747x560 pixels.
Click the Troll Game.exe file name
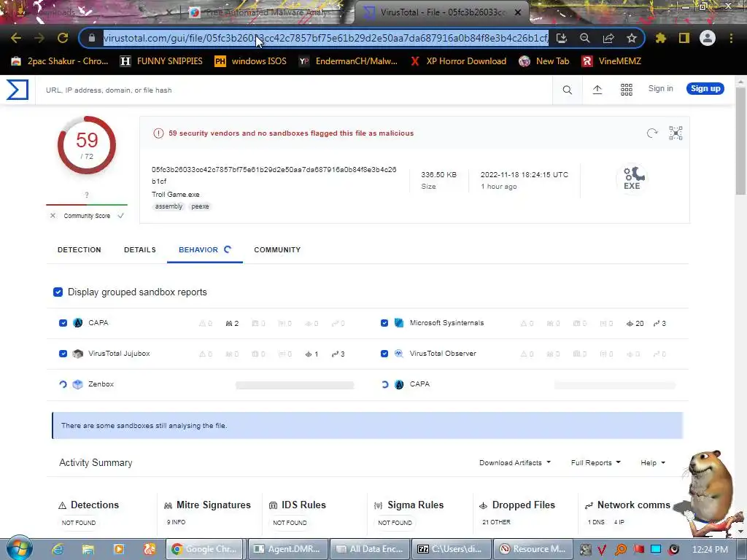pos(176,194)
